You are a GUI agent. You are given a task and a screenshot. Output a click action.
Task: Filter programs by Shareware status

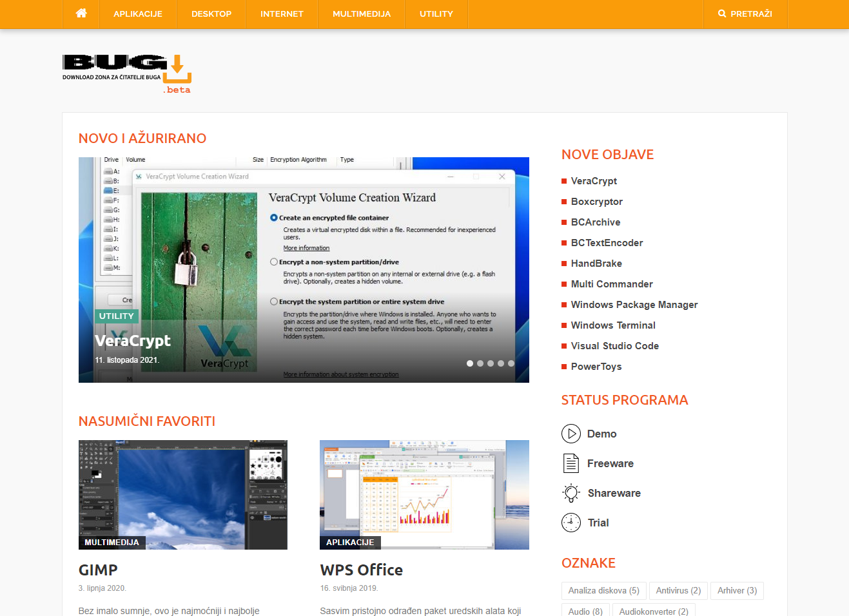point(614,493)
